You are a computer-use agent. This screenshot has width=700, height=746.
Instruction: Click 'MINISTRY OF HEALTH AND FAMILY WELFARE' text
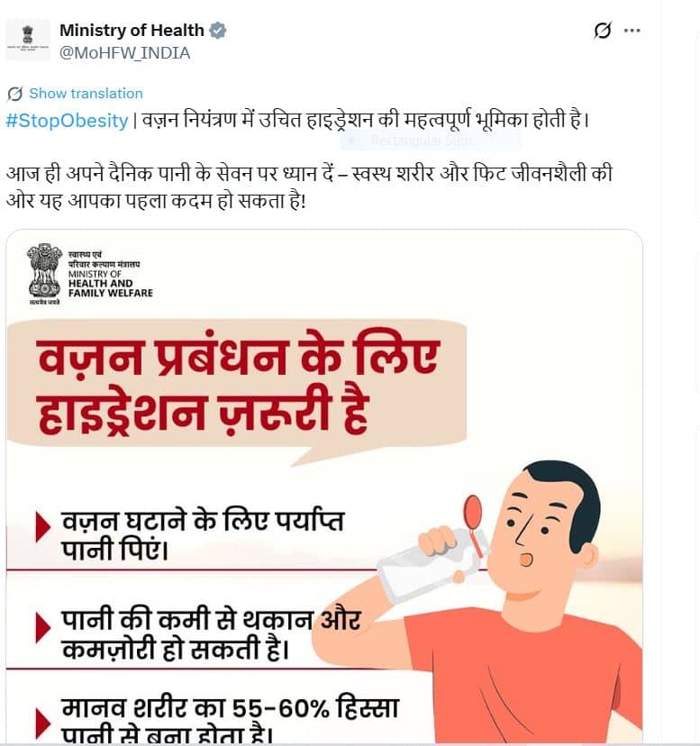tap(111, 284)
